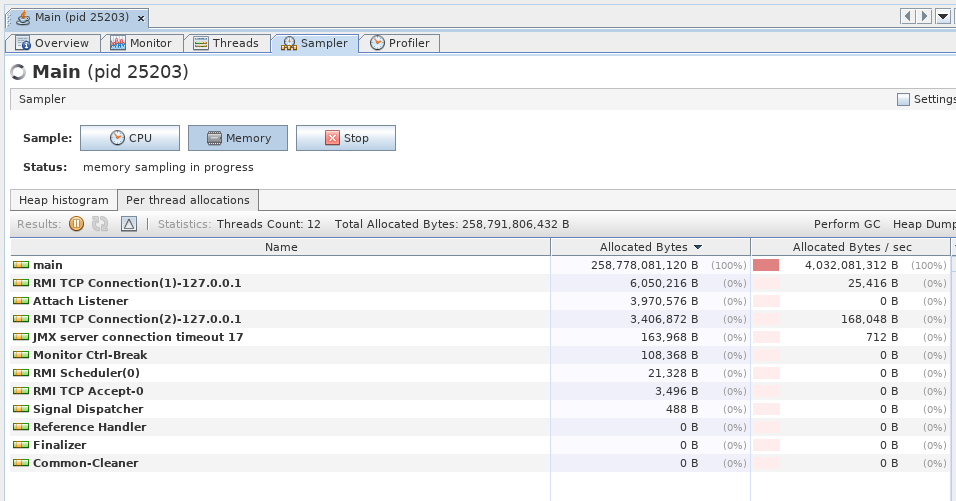This screenshot has width=956, height=501.
Task: Click the loading spinner icon beside Main title
Action: (x=18, y=72)
